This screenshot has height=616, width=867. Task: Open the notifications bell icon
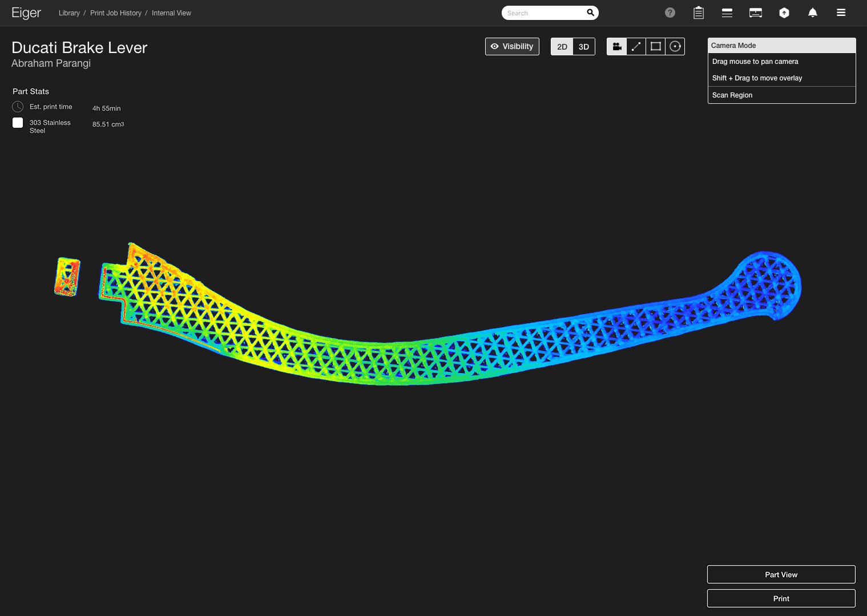pos(813,13)
